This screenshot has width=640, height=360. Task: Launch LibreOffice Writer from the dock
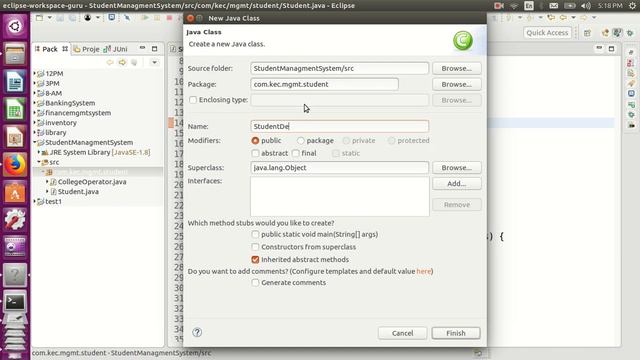click(x=15, y=82)
